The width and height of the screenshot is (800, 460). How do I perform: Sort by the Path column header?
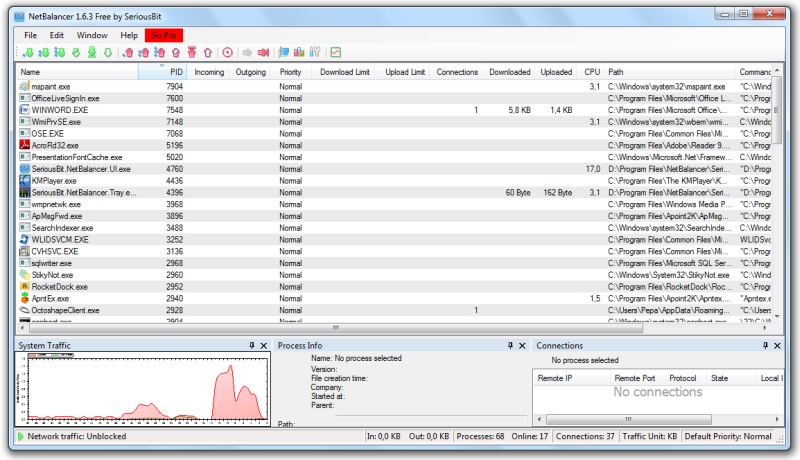coord(671,72)
